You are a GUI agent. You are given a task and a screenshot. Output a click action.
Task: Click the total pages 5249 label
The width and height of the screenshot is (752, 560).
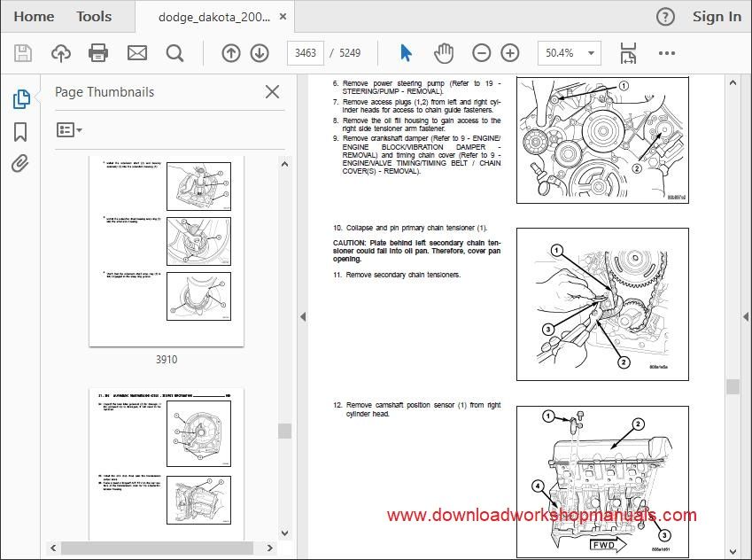point(350,53)
